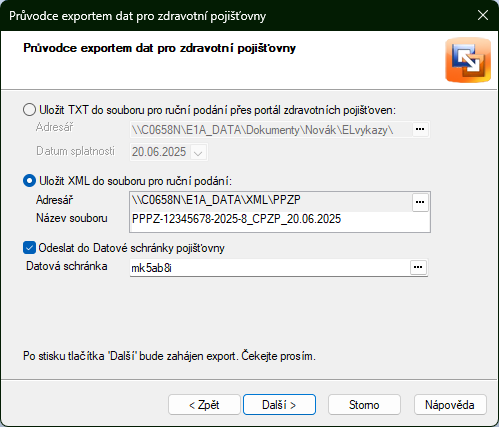
Task: Click the Odeslat do Datové schránky label text
Action: [131, 248]
